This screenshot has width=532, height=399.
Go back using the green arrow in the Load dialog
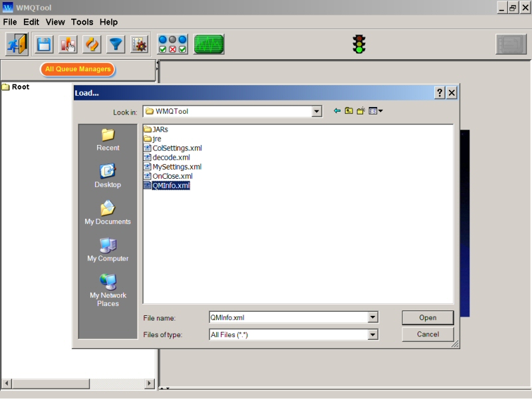pos(337,111)
